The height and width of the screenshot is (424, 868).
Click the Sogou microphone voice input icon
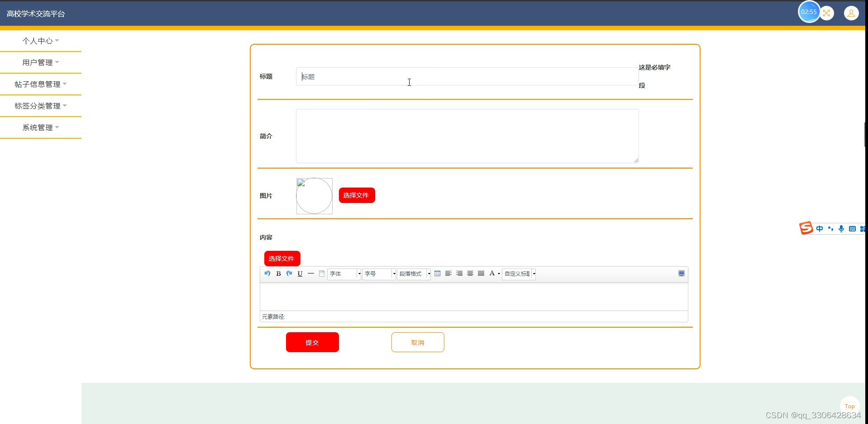point(841,229)
